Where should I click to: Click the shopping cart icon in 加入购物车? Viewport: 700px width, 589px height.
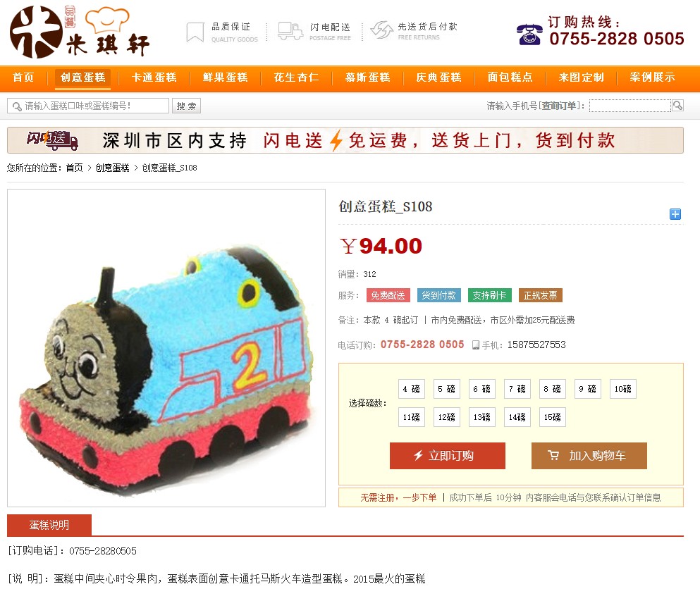click(553, 455)
